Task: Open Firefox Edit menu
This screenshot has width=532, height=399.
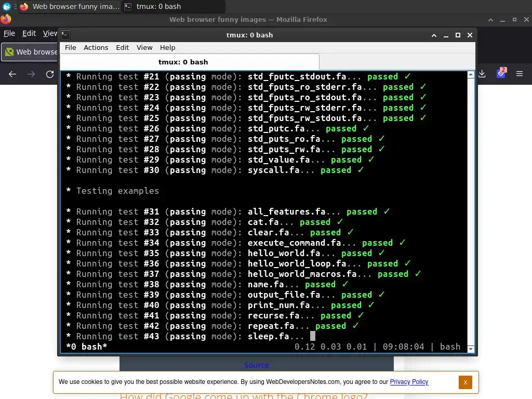Action: click(29, 33)
